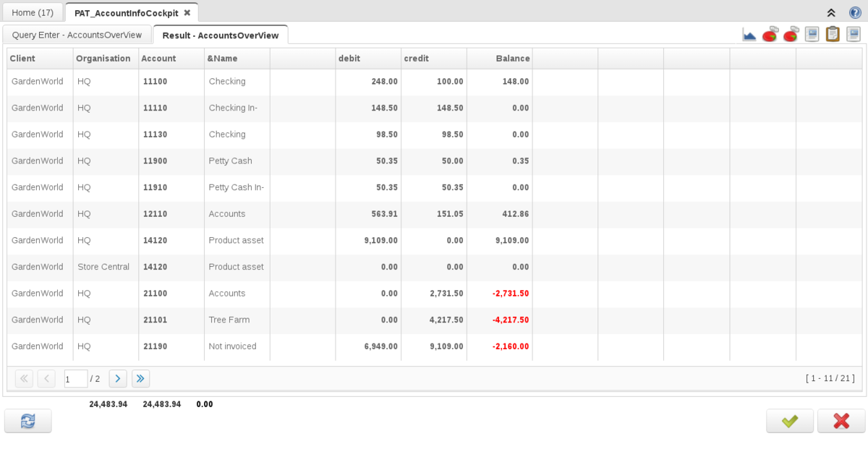
Task: Sort by the Account column header
Action: pos(158,59)
